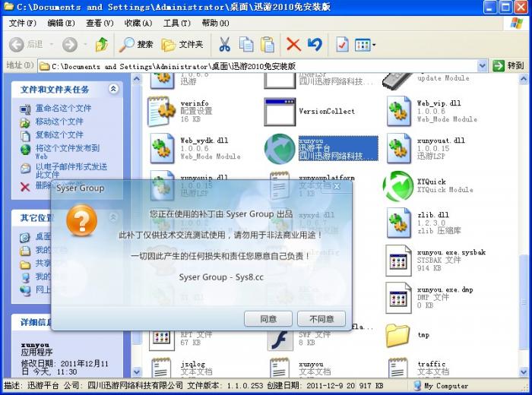
Task: Click left task pane scroll-up arrow
Action: pos(136,79)
